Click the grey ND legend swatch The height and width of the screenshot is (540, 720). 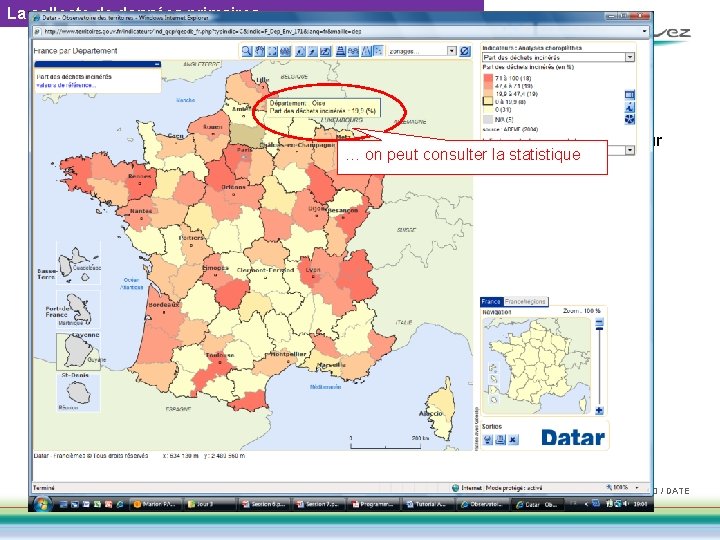pyautogui.click(x=488, y=119)
